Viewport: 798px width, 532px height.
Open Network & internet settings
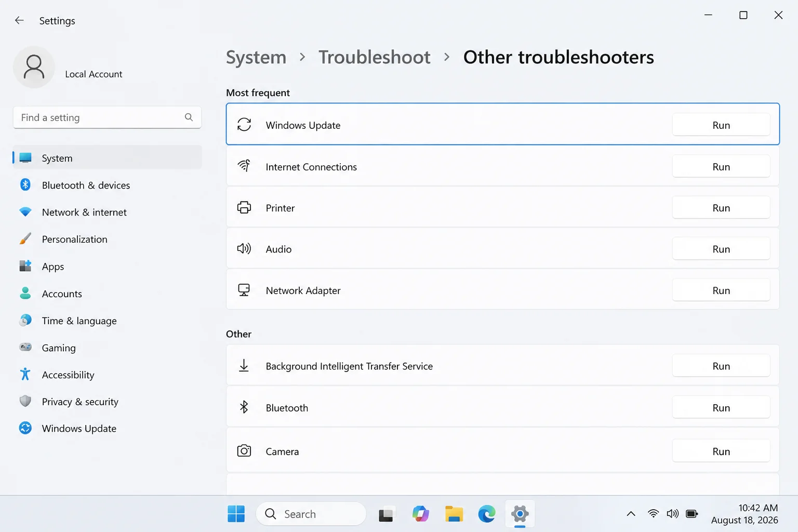coord(107,212)
